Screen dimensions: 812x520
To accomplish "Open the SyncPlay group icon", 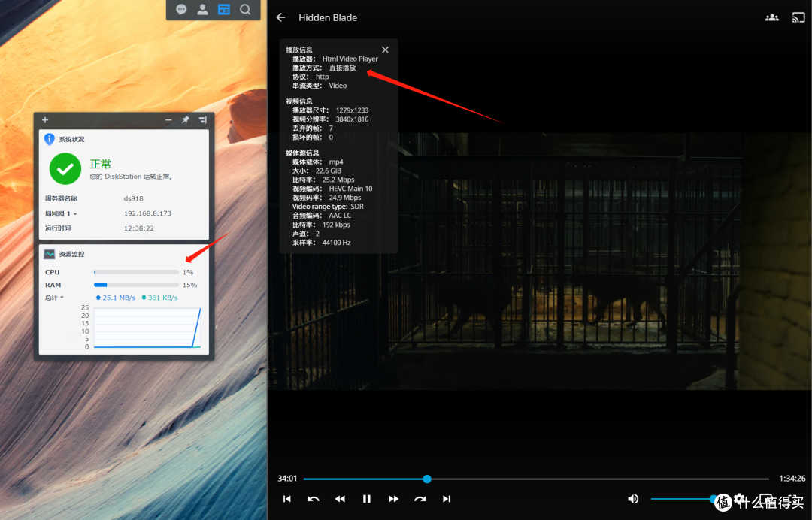I will (x=771, y=17).
